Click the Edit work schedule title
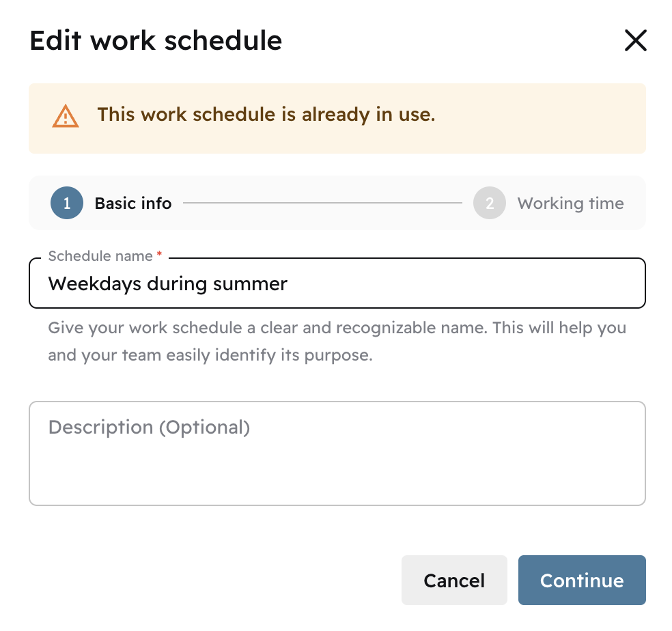This screenshot has height=631, width=672. pyautogui.click(x=155, y=40)
